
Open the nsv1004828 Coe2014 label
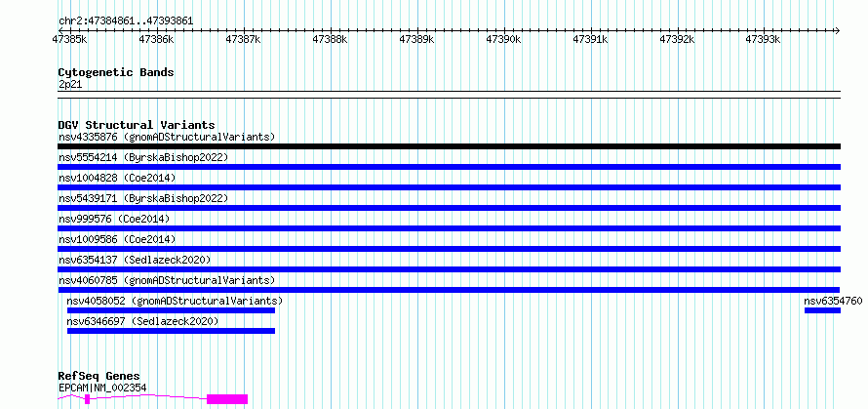pyautogui.click(x=117, y=178)
